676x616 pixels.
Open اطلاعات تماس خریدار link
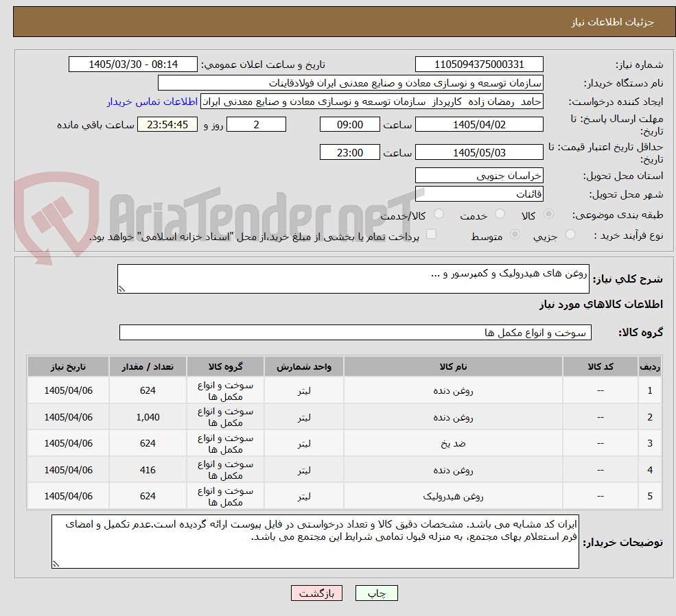pos(152,102)
